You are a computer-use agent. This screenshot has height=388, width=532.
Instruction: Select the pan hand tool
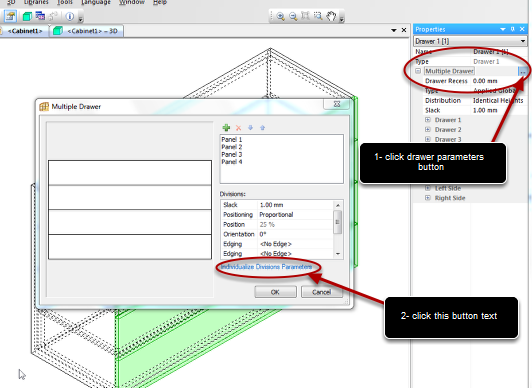point(331,16)
